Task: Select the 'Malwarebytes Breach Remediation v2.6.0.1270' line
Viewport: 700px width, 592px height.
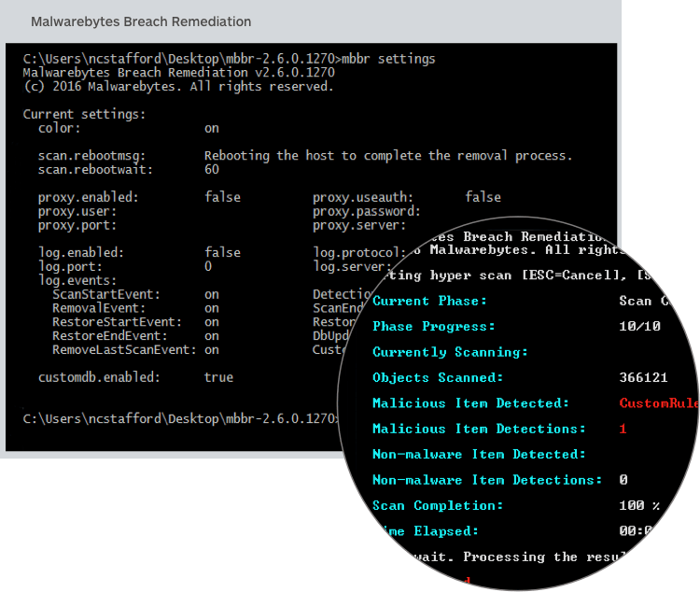Action: click(178, 73)
